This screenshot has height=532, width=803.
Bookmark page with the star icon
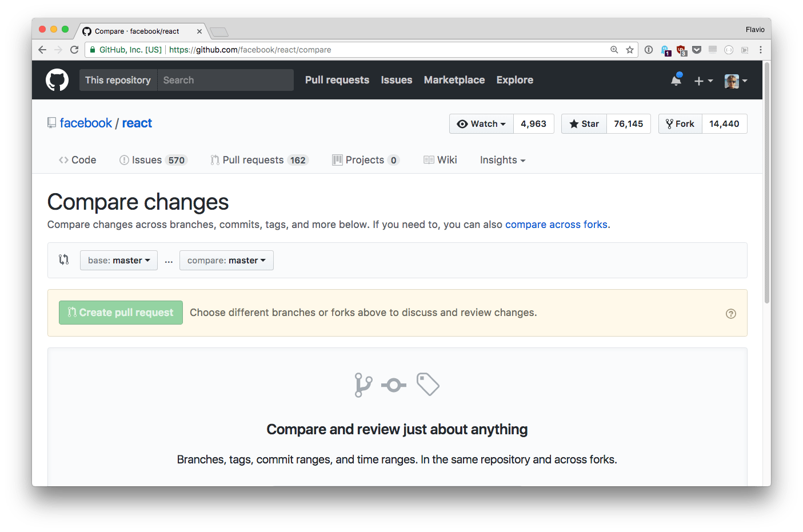coord(630,50)
